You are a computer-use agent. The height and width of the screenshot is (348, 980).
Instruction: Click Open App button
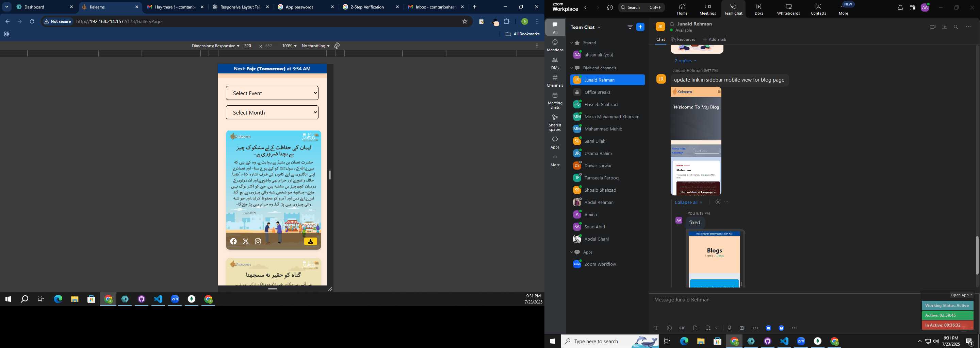961,295
